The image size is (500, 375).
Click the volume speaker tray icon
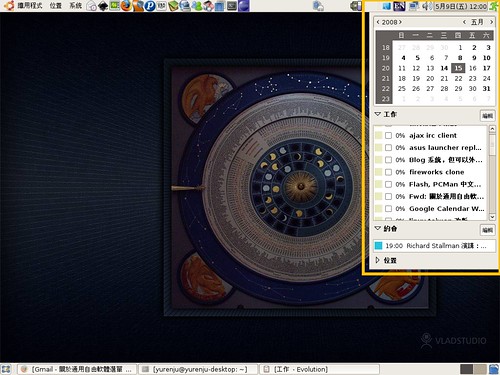click(x=428, y=6)
